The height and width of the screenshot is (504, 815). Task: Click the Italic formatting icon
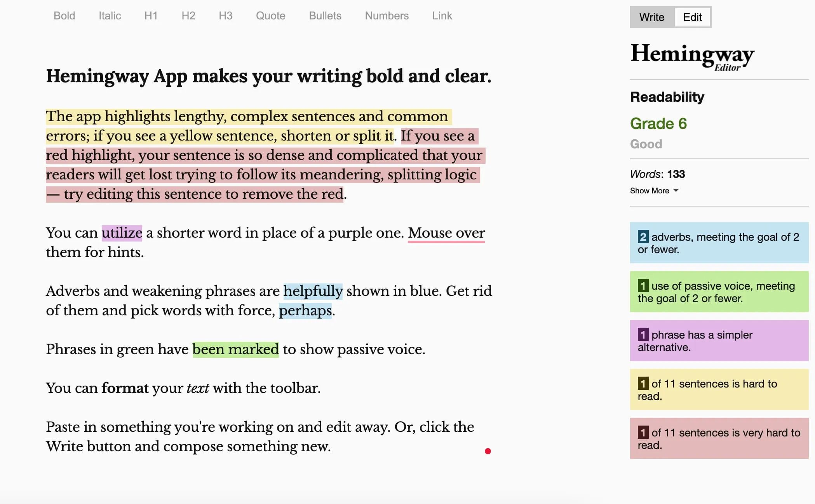point(110,16)
